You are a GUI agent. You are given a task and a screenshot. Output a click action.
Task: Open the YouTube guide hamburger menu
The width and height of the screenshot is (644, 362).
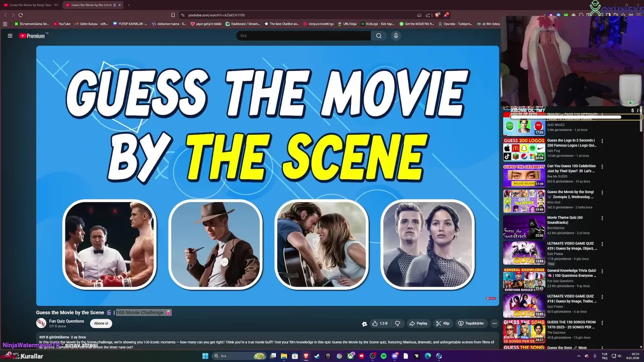point(10,36)
